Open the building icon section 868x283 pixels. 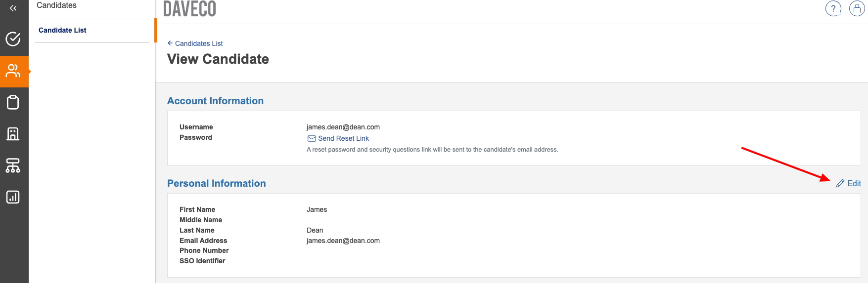13,134
